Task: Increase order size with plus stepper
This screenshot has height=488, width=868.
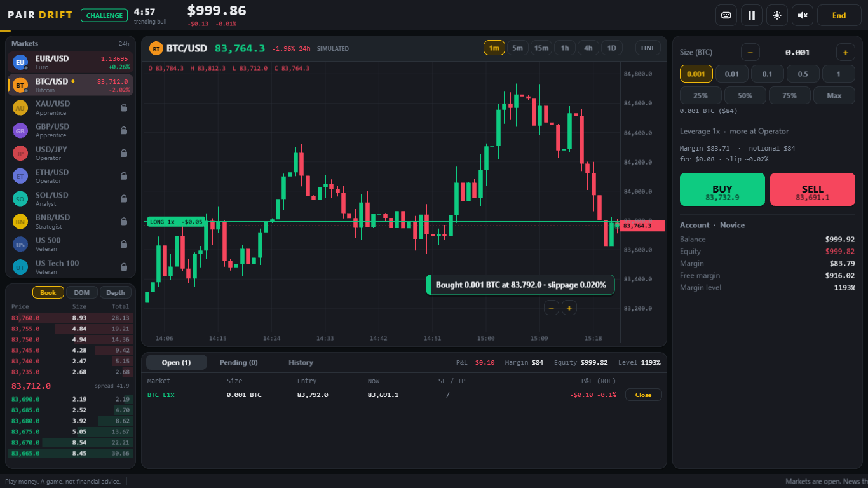Action: pos(846,53)
